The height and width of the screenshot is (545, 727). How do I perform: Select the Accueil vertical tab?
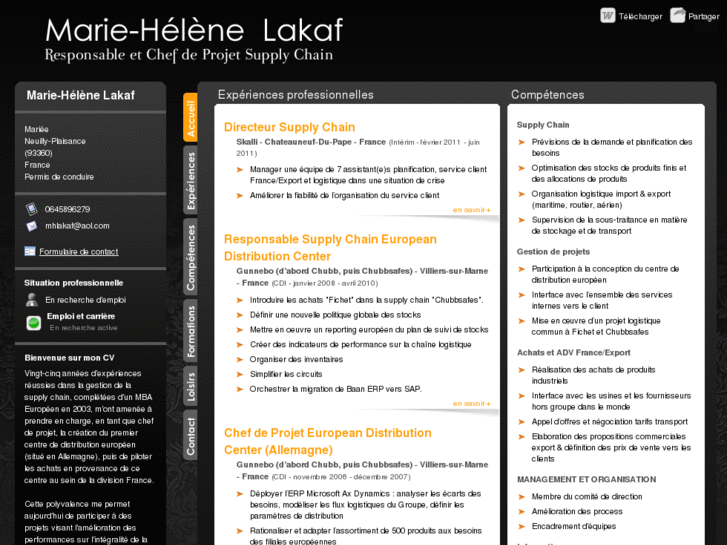(x=190, y=118)
